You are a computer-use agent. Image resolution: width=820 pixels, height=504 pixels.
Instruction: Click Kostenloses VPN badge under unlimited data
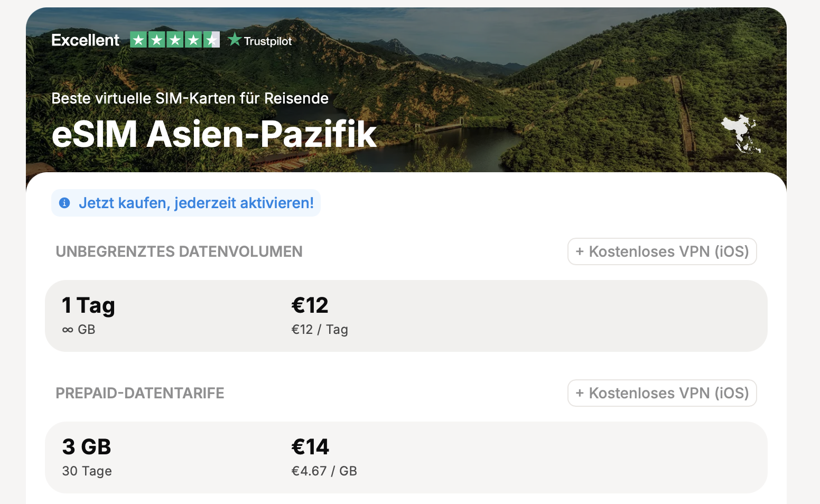662,251
